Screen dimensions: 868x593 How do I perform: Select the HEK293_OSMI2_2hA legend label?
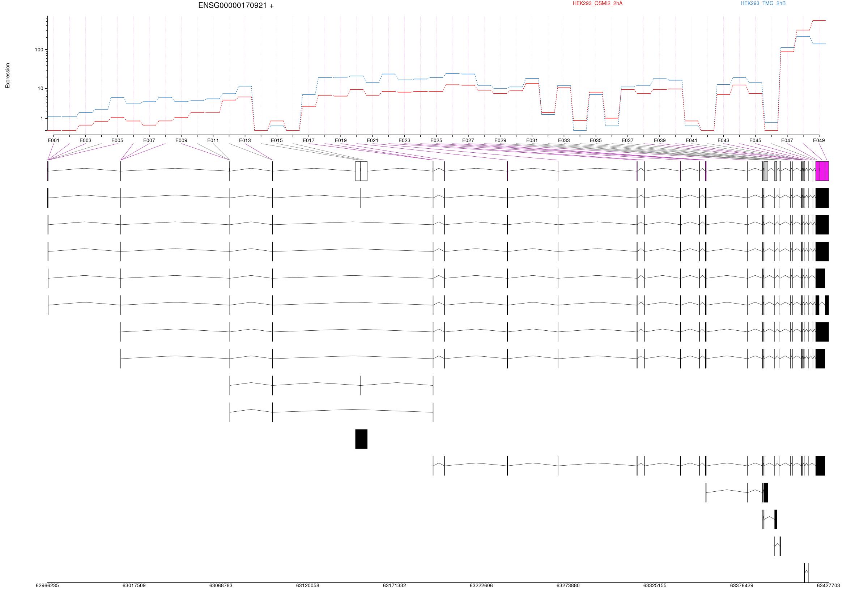(597, 3)
